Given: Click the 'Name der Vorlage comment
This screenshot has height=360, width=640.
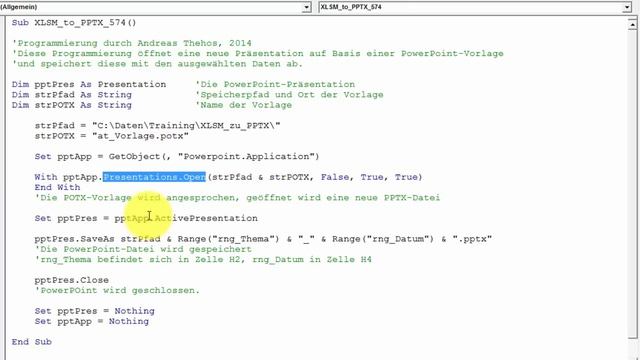Looking at the screenshot, I should point(244,105).
